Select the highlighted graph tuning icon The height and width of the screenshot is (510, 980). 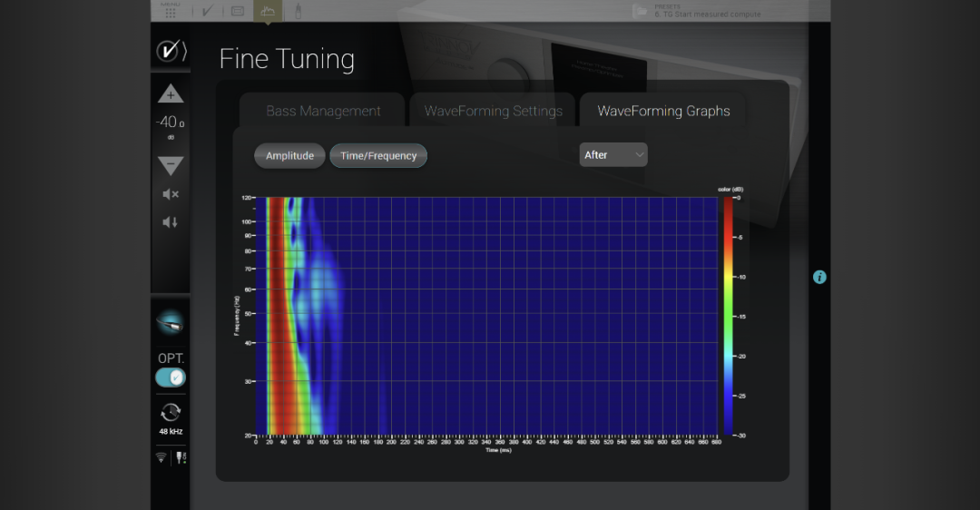[268, 11]
